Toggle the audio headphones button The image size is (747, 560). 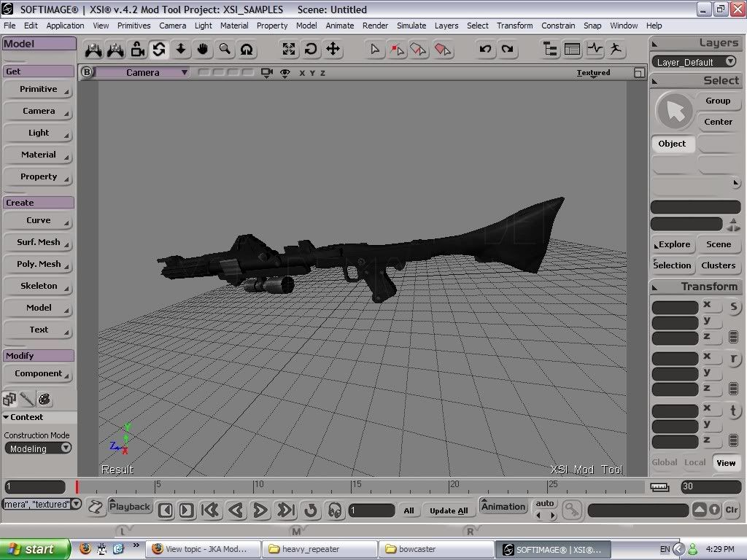pyautogui.click(x=335, y=510)
